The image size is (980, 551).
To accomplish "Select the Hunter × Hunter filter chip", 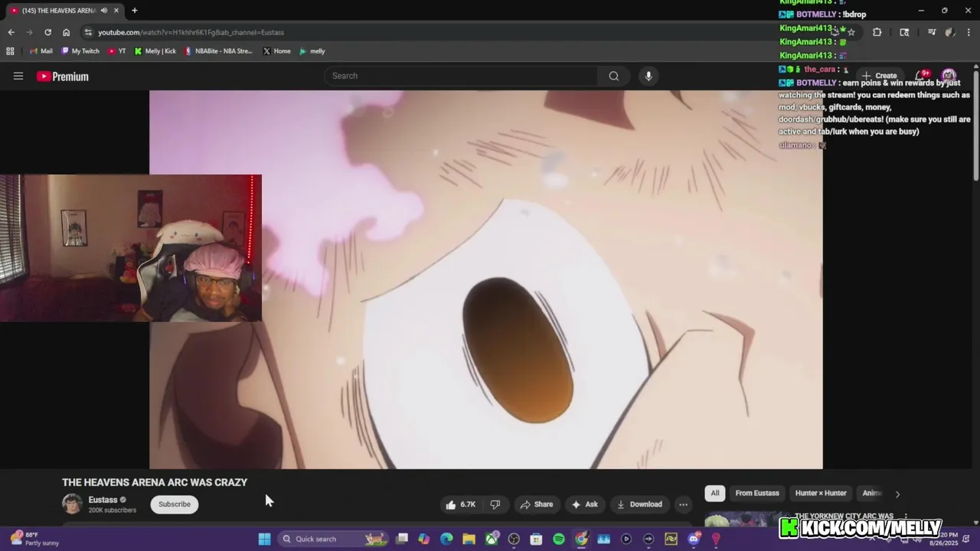I will pos(821,493).
